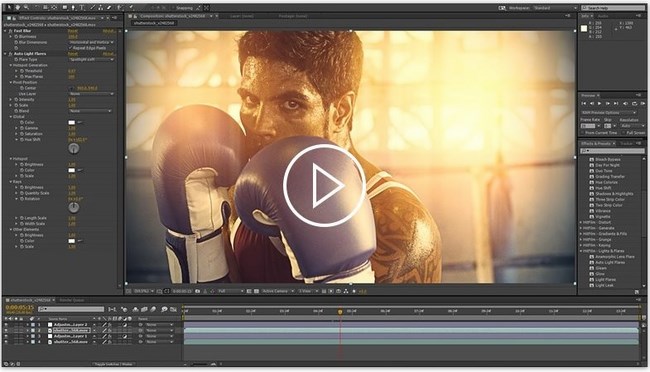Select the Puppet Pin tool
650x372 pixels.
coord(131,7)
